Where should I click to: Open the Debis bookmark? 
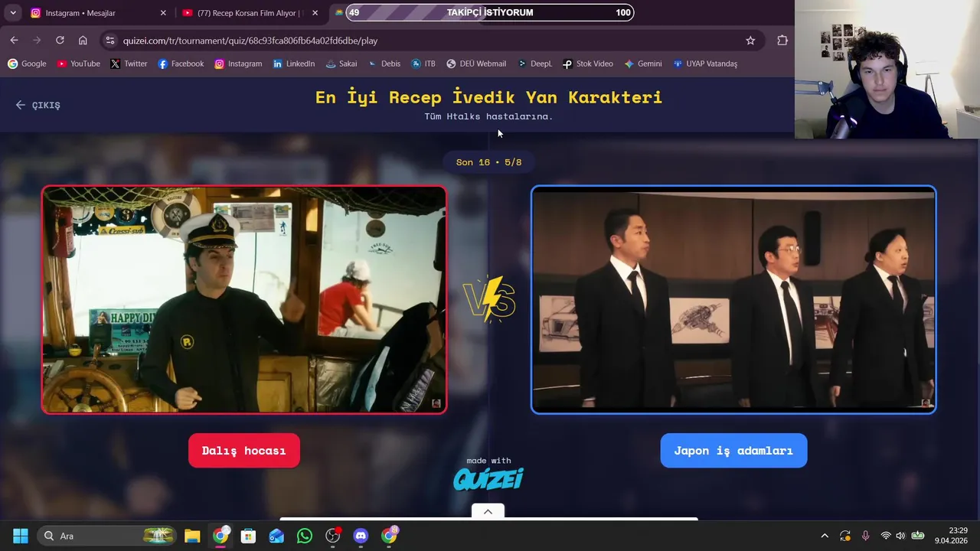click(x=384, y=64)
